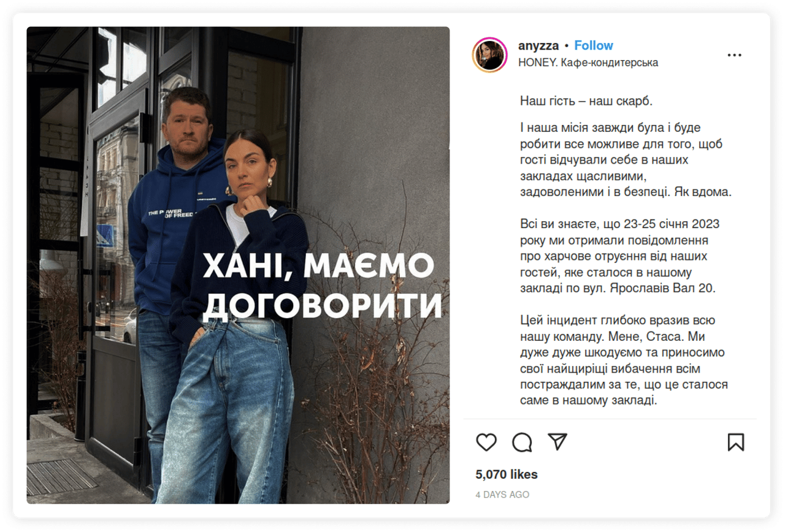The height and width of the screenshot is (532, 785).
Task: Open comments via the speech bubble icon
Action: click(x=522, y=442)
